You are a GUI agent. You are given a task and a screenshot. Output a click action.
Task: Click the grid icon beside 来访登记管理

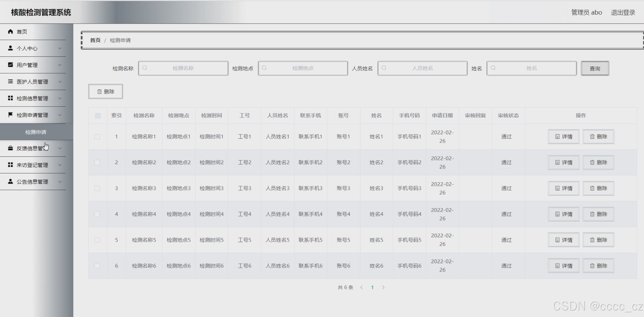pos(11,165)
